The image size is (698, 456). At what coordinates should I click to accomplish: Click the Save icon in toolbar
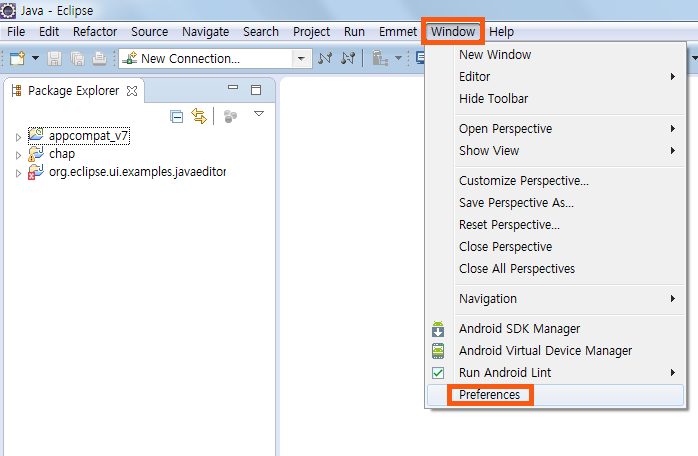(x=54, y=58)
